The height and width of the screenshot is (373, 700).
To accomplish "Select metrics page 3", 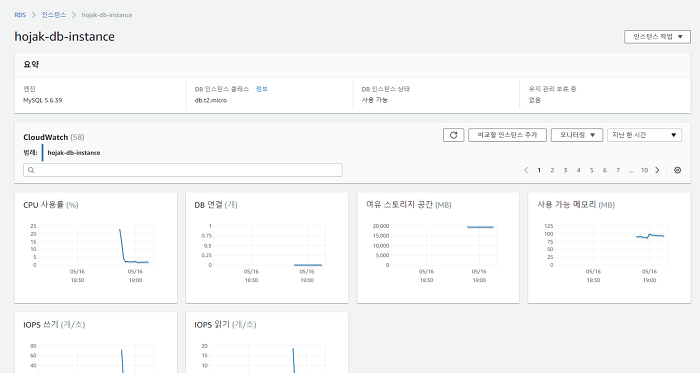I will click(565, 170).
